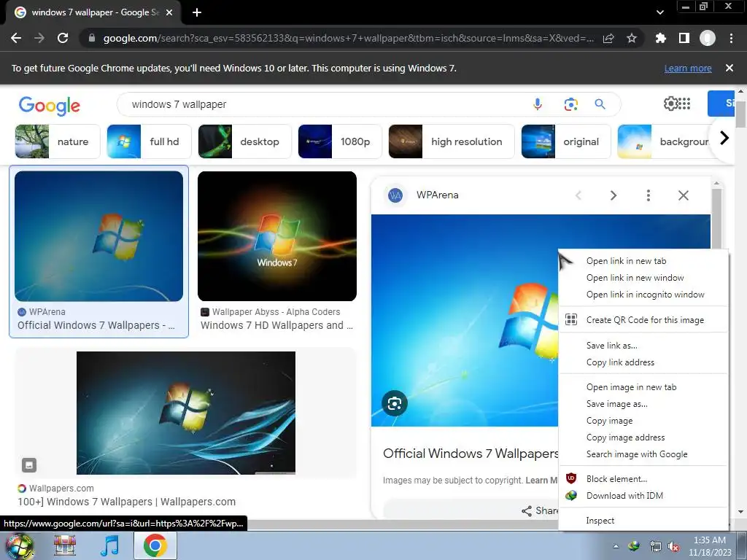The image size is (747, 560).
Task: Select Open link in new tab
Action: pyautogui.click(x=643, y=261)
